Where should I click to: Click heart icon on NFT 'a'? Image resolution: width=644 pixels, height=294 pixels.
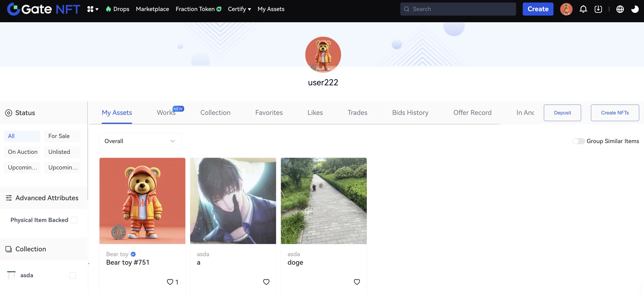(266, 282)
